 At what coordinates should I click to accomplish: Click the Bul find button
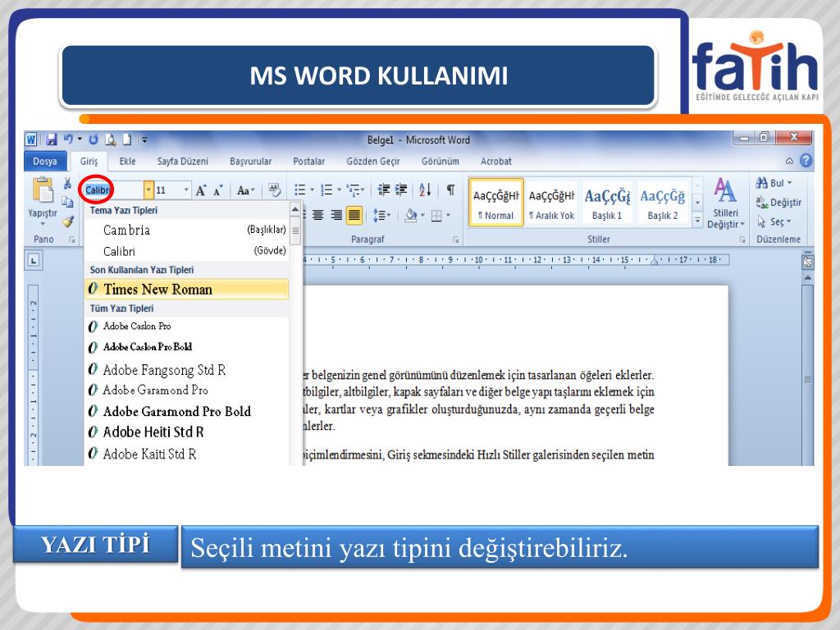774,183
